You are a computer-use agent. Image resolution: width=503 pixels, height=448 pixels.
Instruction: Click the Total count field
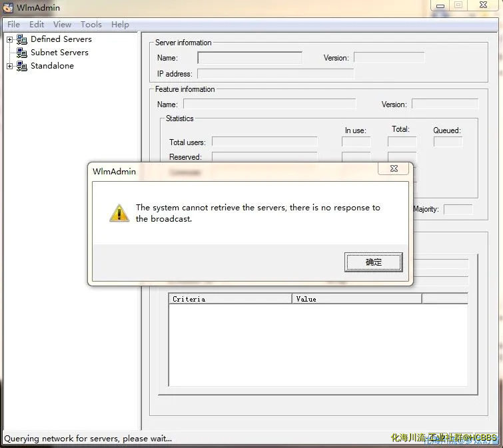[402, 142]
